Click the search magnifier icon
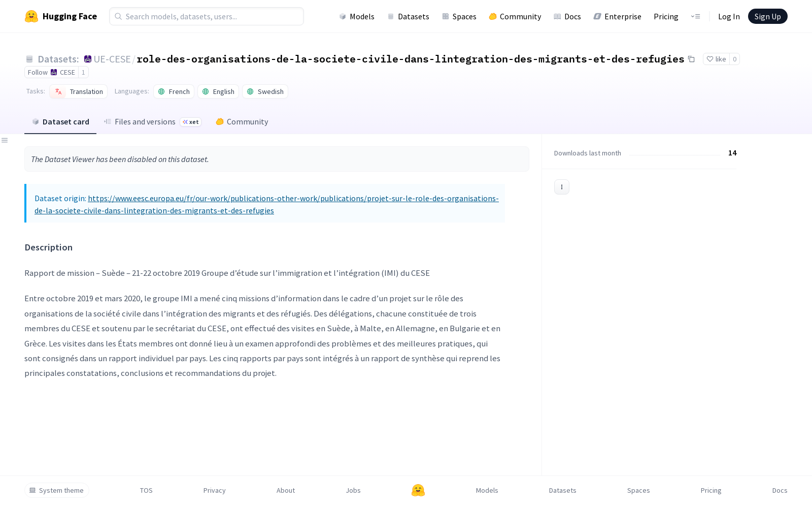812x508 pixels. (118, 16)
